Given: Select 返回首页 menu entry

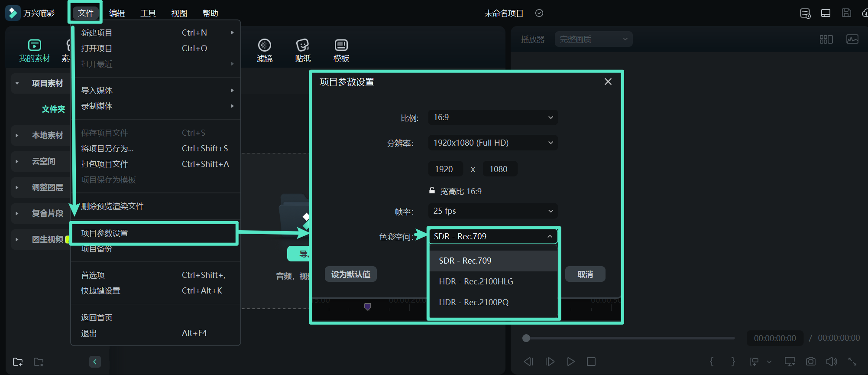Looking at the screenshot, I should (x=156, y=317).
